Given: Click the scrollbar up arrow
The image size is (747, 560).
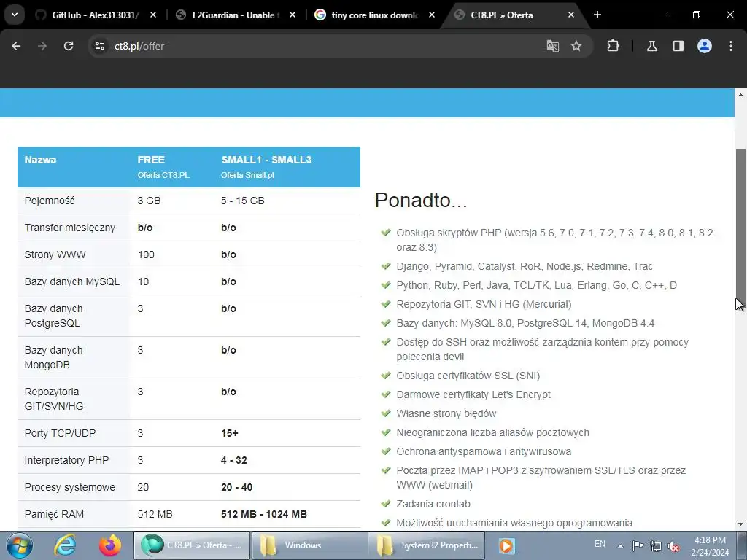Looking at the screenshot, I should point(741,95).
